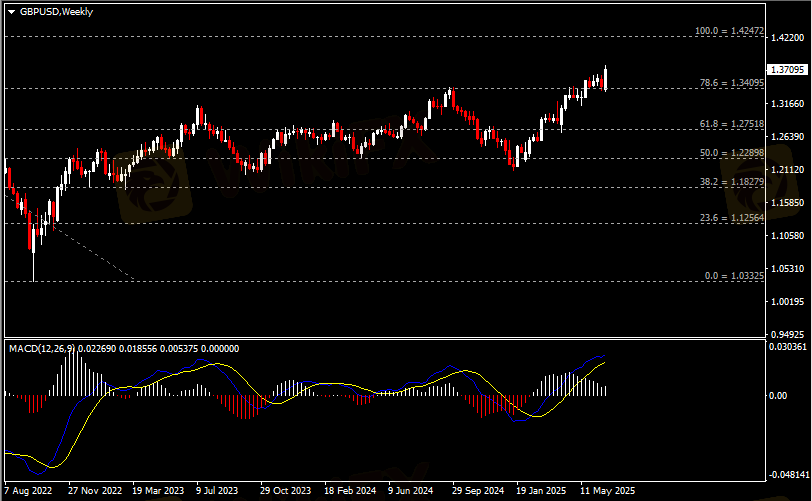
Task: Select the 100.0 = 1.42472 Fibonacci label
Action: pos(729,31)
